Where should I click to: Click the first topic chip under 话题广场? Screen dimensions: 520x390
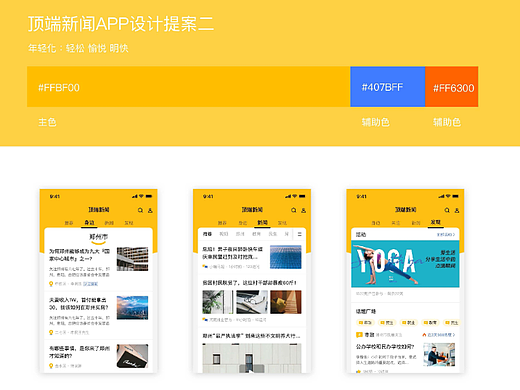[366, 323]
